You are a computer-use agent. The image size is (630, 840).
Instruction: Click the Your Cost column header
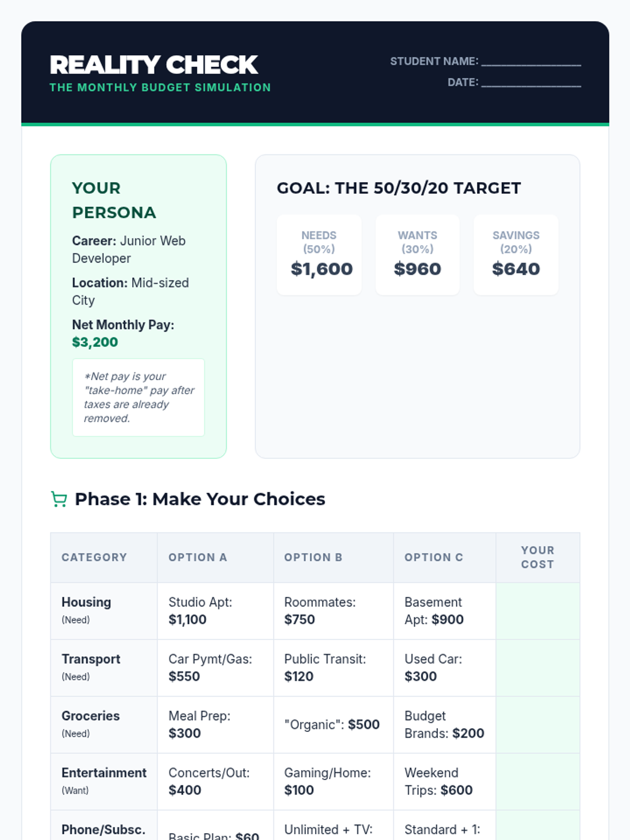coord(538,558)
